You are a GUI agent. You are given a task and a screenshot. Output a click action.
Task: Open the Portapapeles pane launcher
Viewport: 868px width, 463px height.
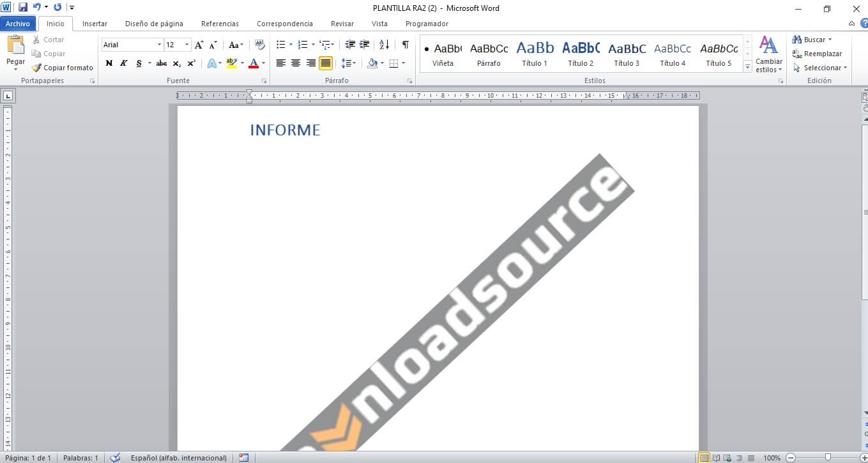click(x=93, y=81)
